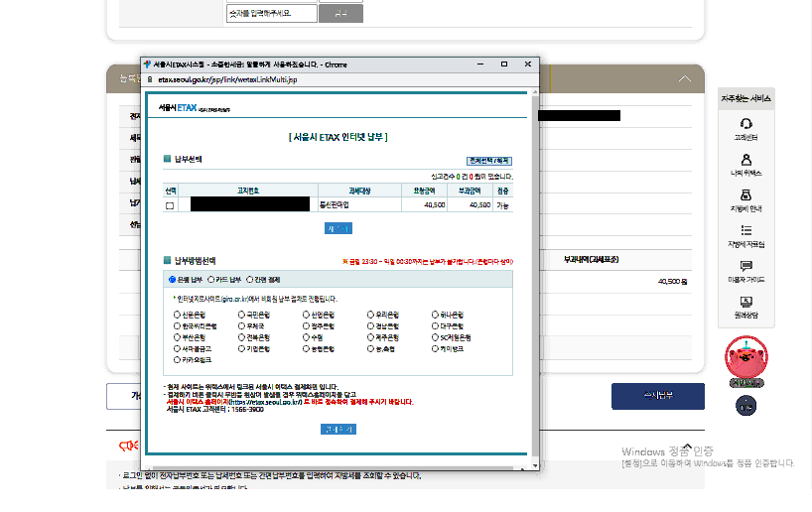Close the ETAX popup window
The image size is (812, 512).
coord(528,64)
